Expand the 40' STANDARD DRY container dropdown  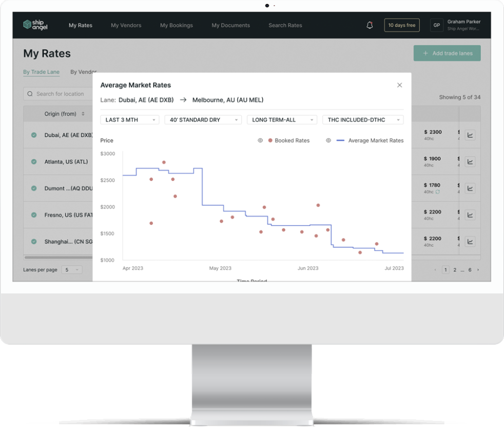click(203, 120)
